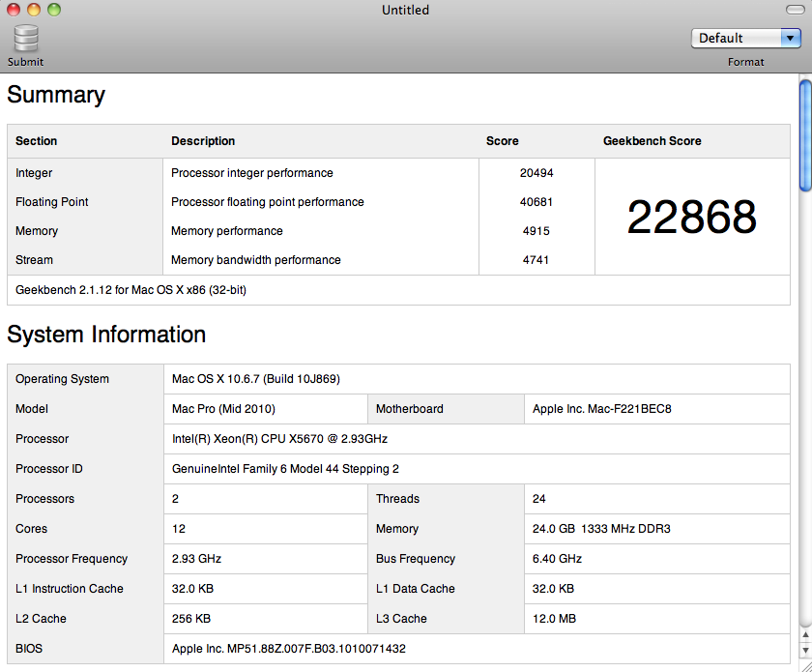This screenshot has width=812, height=672.
Task: Click the Stream score 4741
Action: [536, 260]
